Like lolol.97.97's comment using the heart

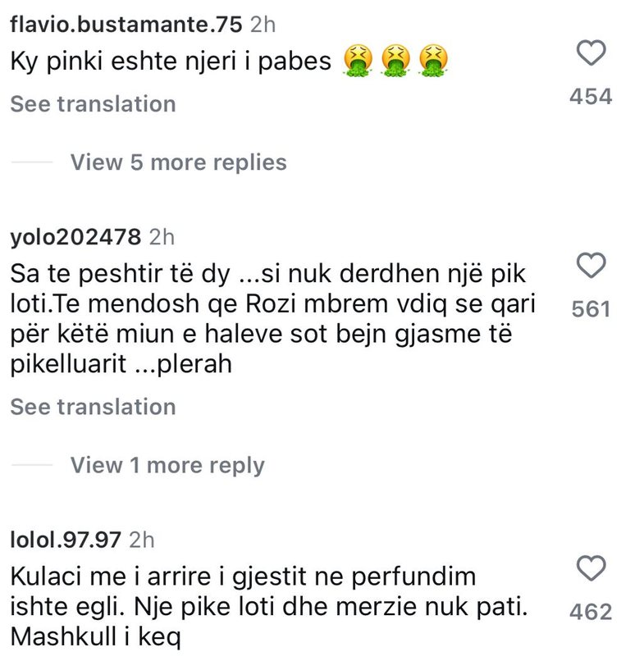tap(591, 568)
